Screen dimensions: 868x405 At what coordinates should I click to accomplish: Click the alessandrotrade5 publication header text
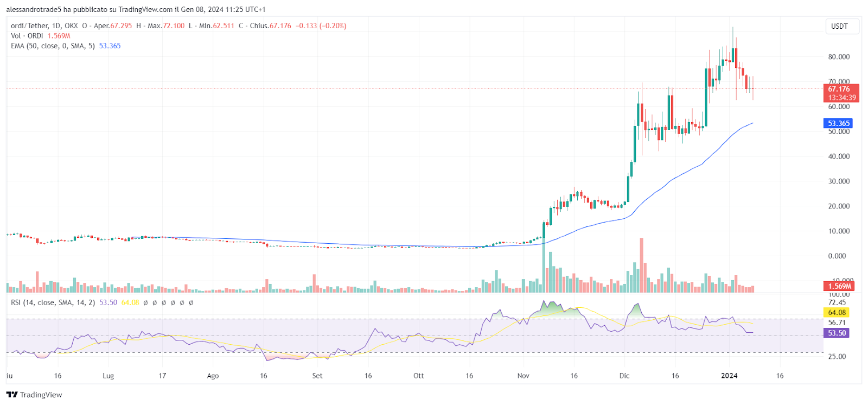(136, 10)
